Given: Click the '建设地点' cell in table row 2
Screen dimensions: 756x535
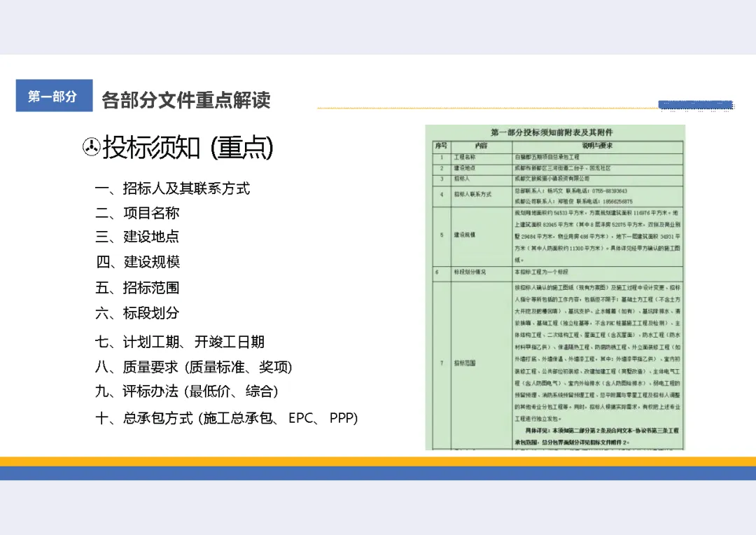Looking at the screenshot, I should pos(481,168).
